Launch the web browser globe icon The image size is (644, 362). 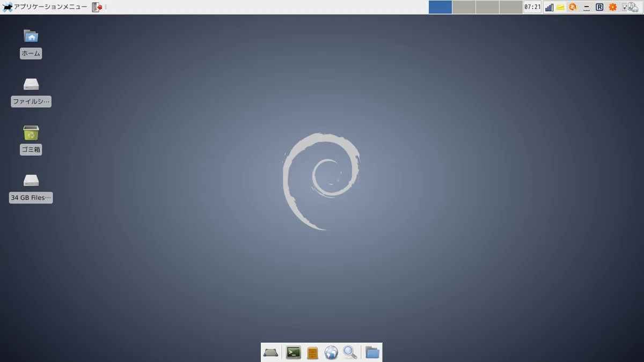[x=331, y=352]
